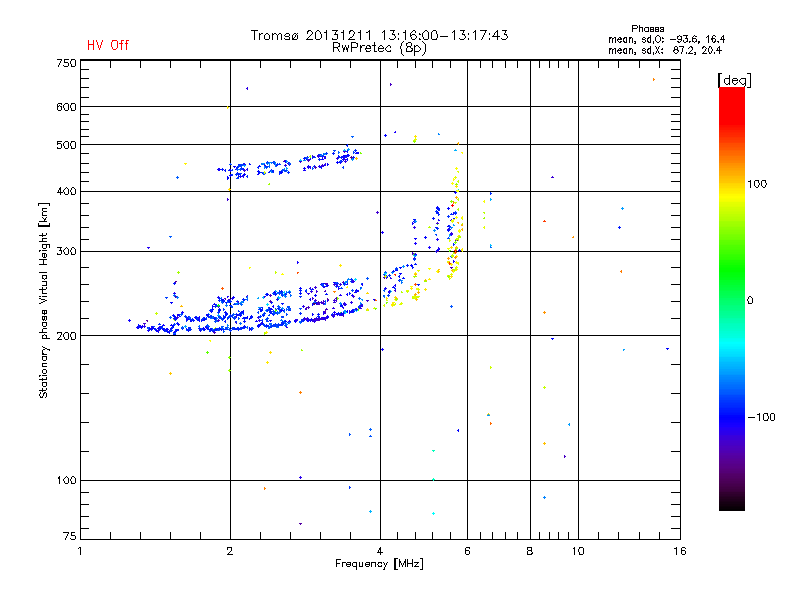Click the 'Stationary phase Virtual Height [km]' axis title
The width and height of the screenshot is (800, 600).
[x=44, y=300]
